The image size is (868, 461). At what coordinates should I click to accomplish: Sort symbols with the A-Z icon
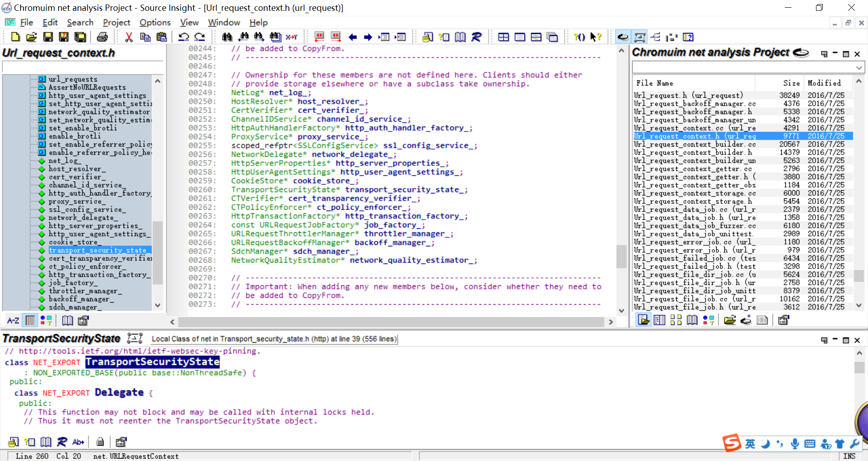click(13, 320)
